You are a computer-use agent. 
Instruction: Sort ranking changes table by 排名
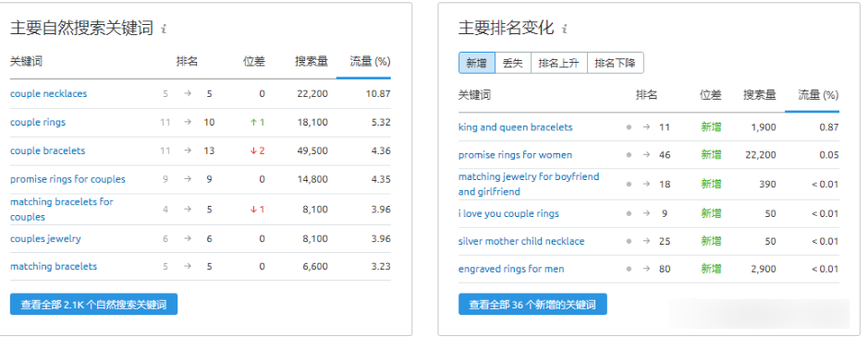coord(646,95)
